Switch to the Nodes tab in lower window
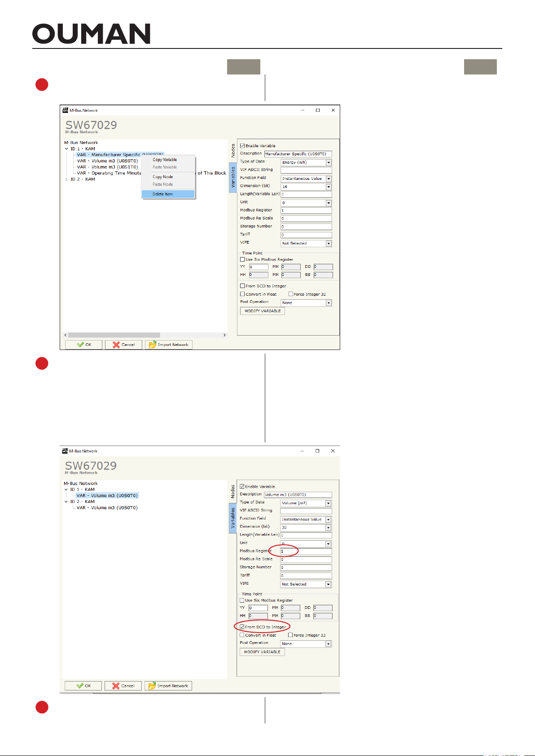 coord(232,492)
